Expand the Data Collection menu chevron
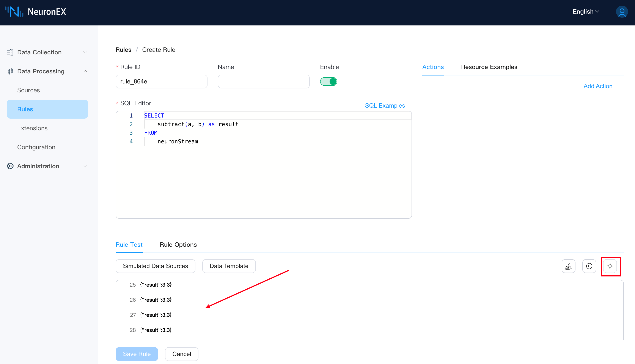This screenshot has height=364, width=635. [85, 52]
